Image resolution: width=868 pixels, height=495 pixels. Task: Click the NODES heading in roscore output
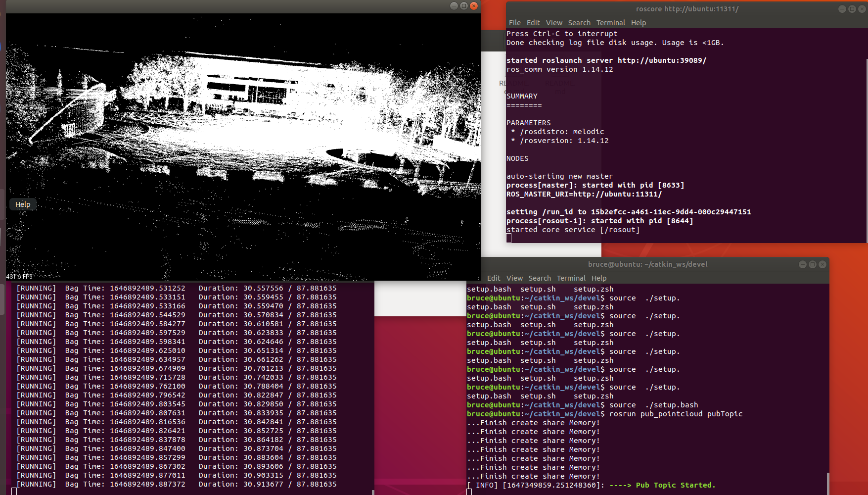[517, 158]
